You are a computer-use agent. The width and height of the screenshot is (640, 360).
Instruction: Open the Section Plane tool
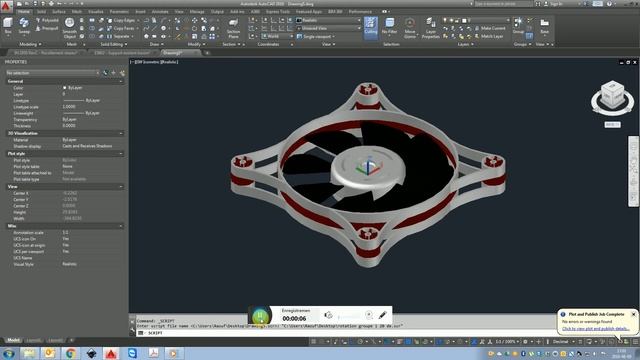[x=233, y=28]
